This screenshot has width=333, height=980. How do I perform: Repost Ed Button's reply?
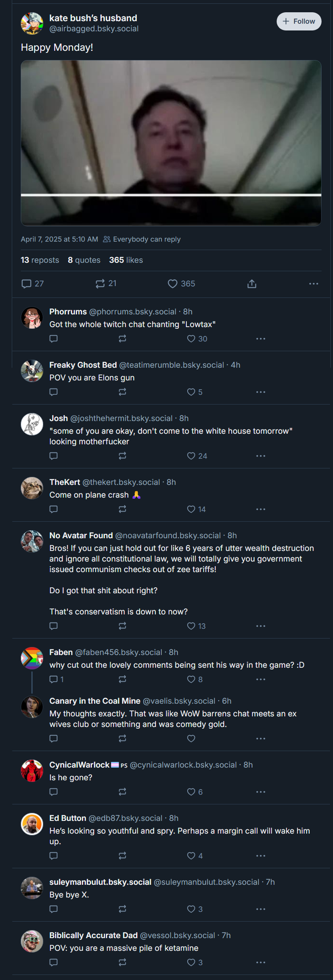(122, 856)
